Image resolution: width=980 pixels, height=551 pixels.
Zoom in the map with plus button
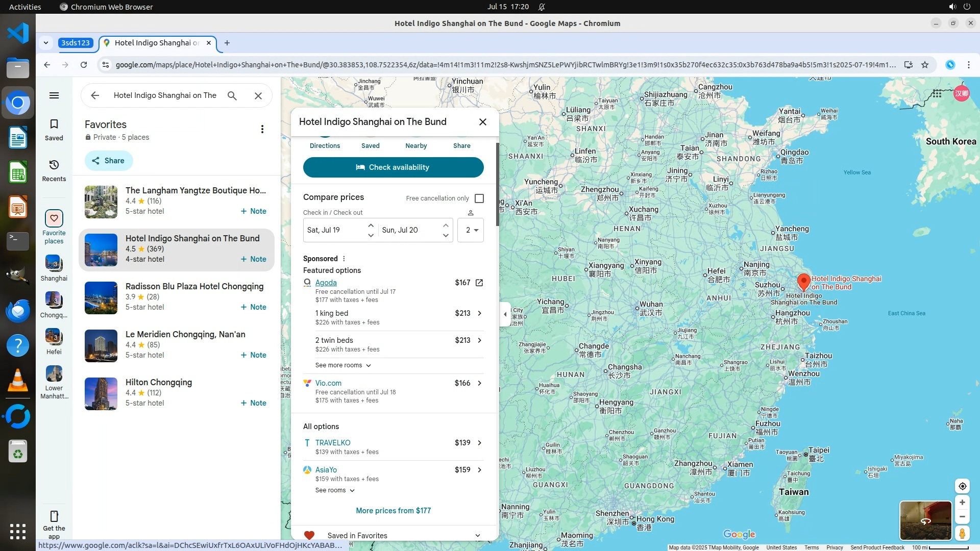pyautogui.click(x=962, y=503)
